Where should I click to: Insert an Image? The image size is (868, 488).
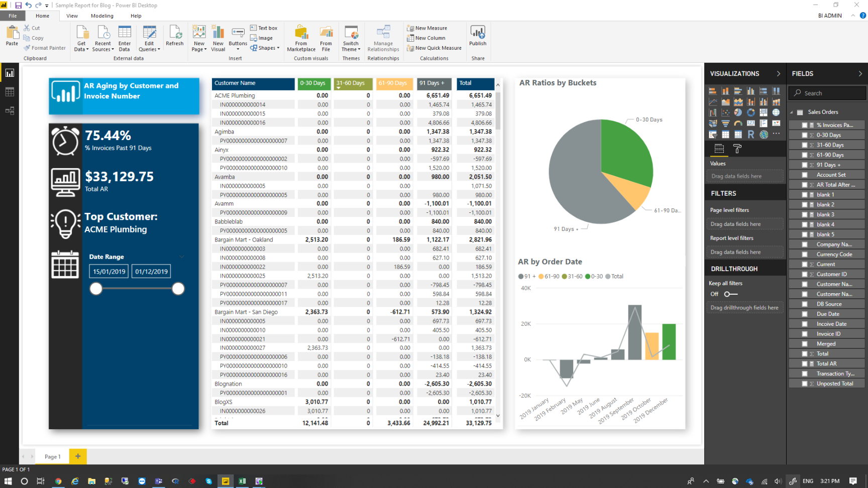(262, 38)
